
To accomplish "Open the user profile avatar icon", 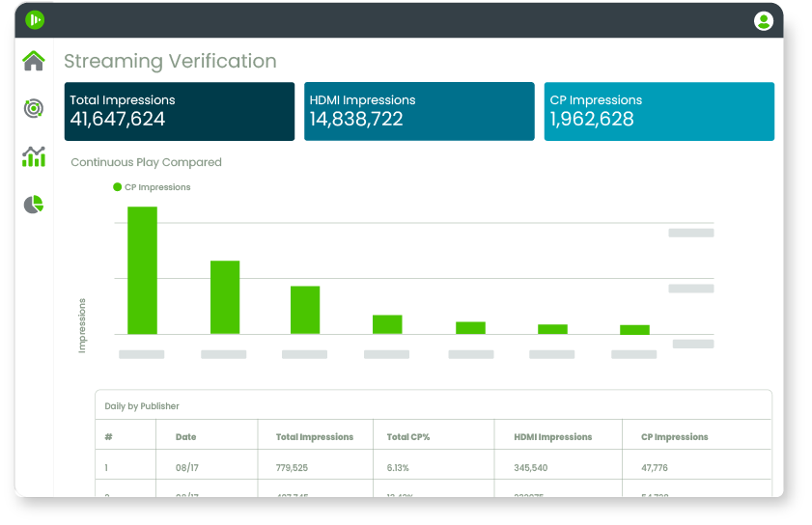I will (x=764, y=20).
